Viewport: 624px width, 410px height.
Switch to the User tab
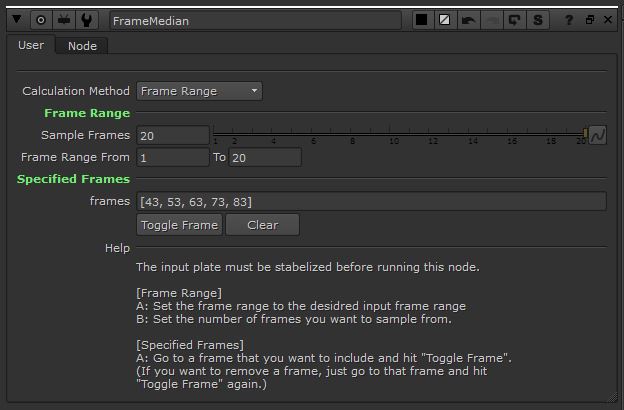[31, 46]
